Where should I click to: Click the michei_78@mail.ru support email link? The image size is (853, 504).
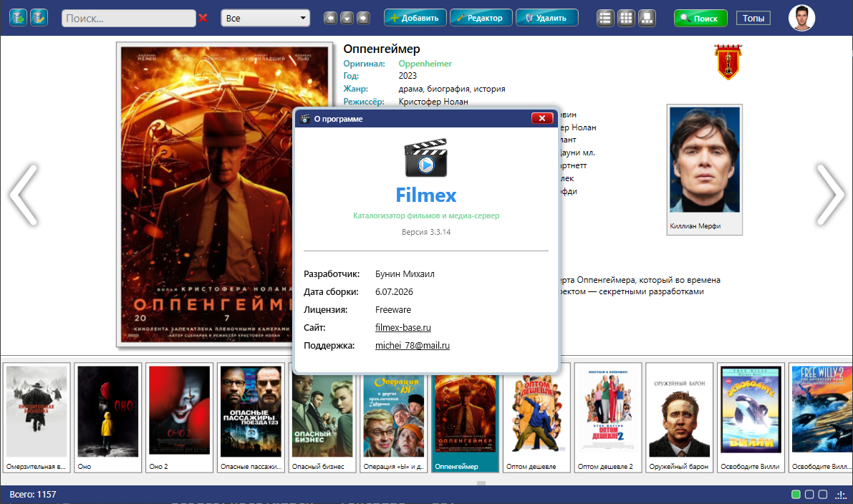(x=413, y=345)
